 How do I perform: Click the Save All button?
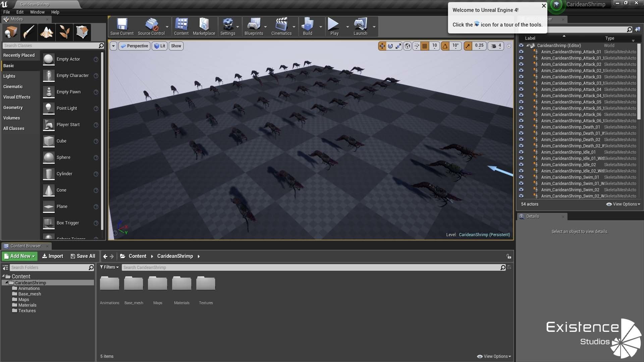[x=83, y=256]
